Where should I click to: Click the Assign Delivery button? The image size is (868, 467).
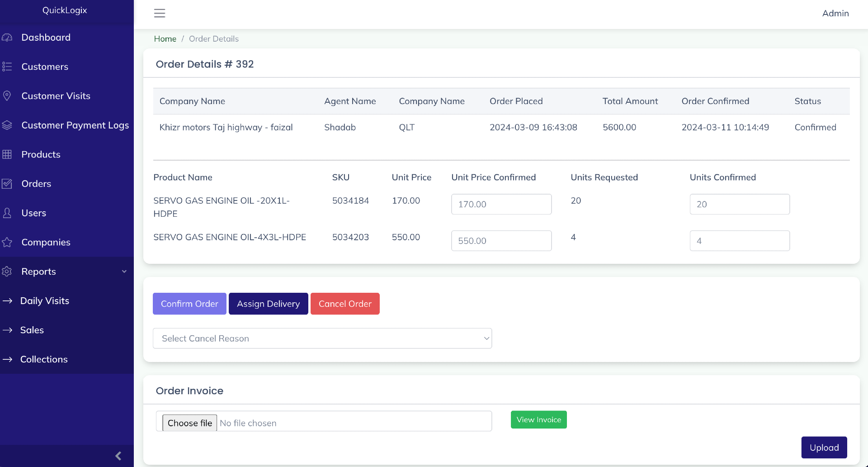click(x=268, y=304)
